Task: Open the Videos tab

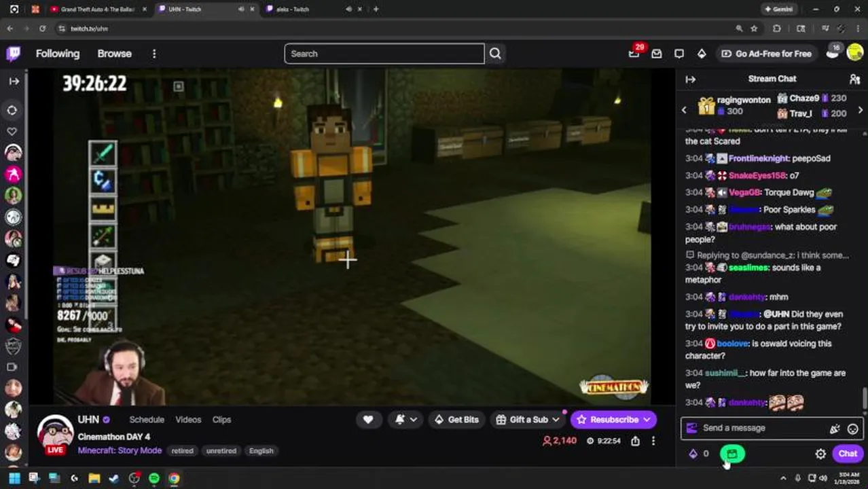Action: pos(188,420)
